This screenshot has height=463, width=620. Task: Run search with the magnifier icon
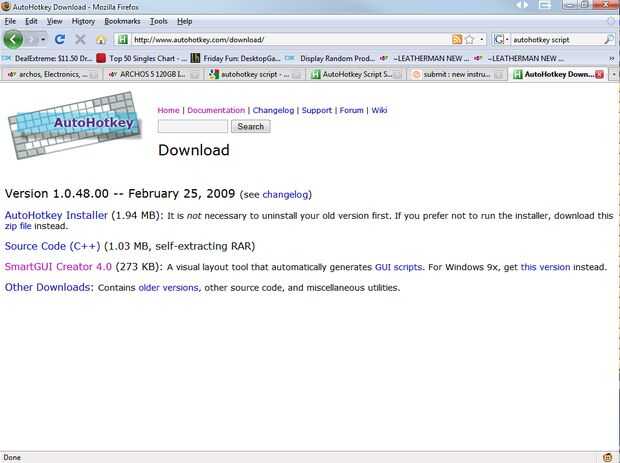pos(609,39)
